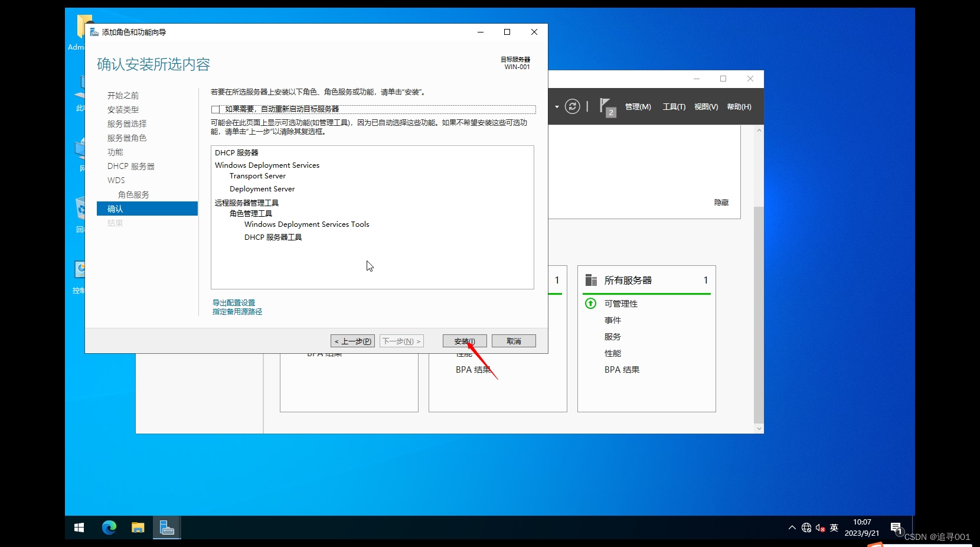Image resolution: width=980 pixels, height=547 pixels.
Task: Select 角色服务 wizard step
Action: pos(133,194)
